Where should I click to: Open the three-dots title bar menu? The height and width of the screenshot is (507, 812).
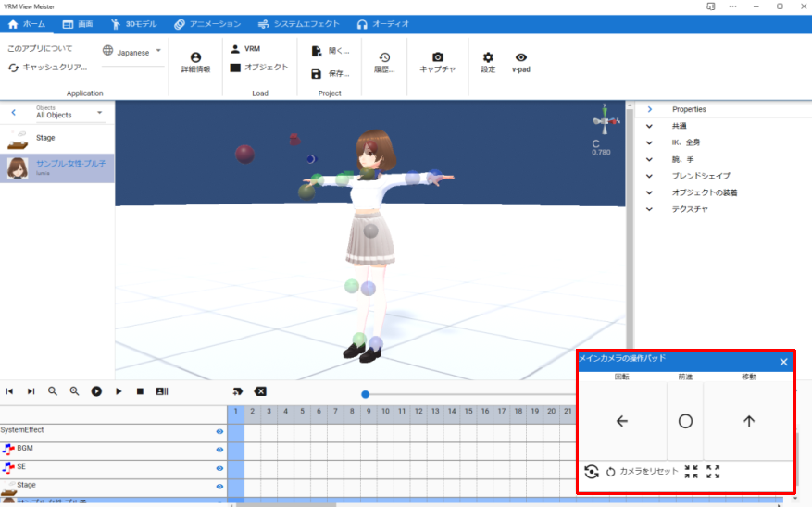click(x=732, y=6)
